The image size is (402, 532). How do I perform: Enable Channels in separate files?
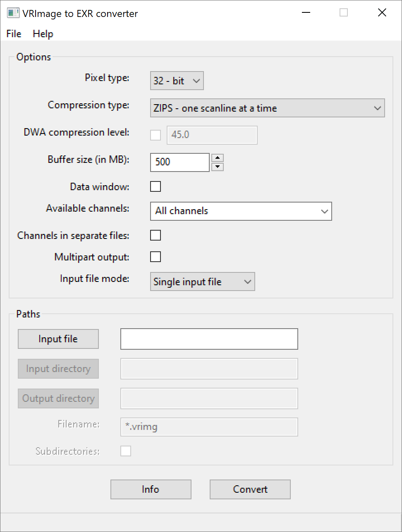155,235
